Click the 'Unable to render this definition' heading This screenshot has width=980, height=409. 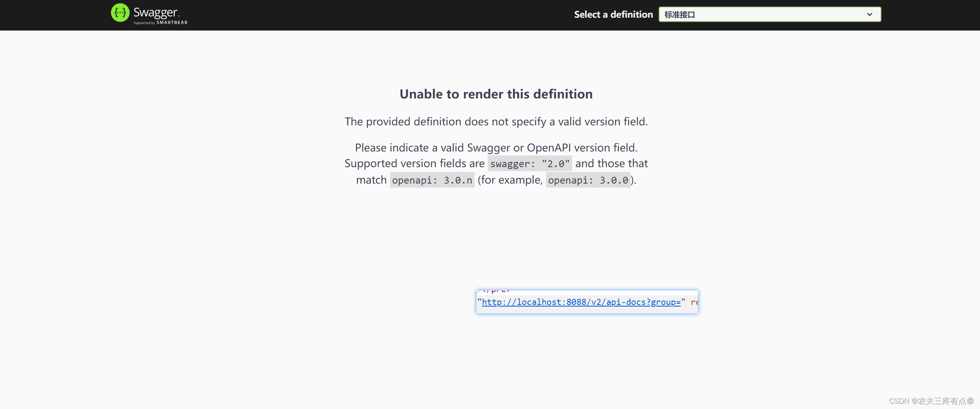coord(496,94)
